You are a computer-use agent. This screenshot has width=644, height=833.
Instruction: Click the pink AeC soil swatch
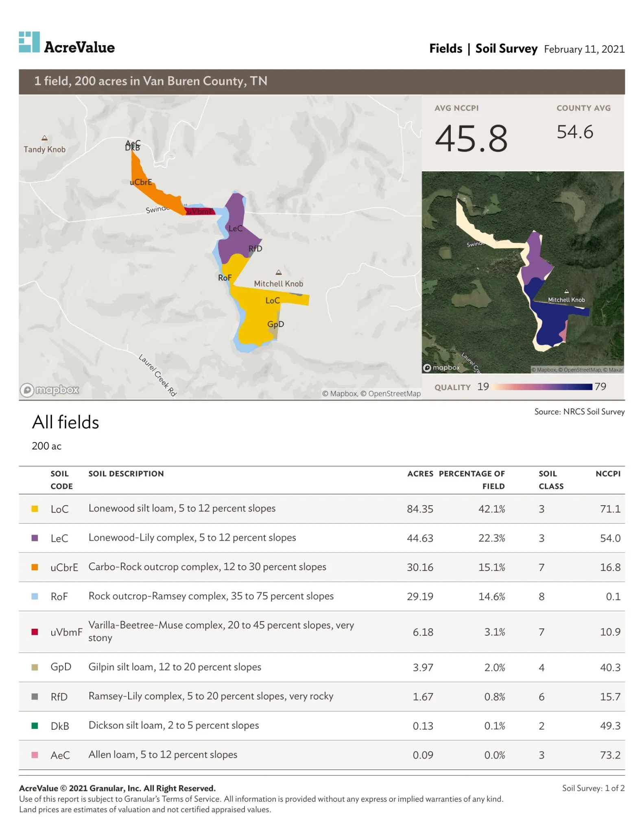point(35,755)
